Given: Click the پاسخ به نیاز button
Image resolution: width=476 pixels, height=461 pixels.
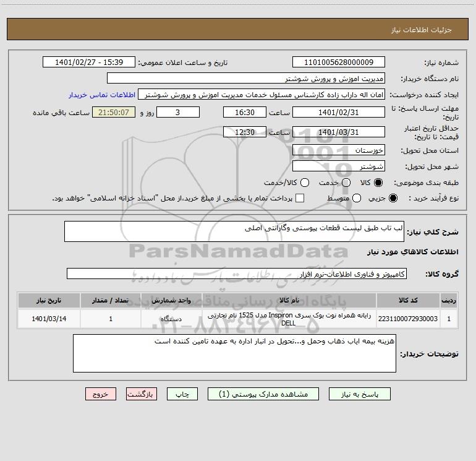Looking at the screenshot, I should (359, 394).
